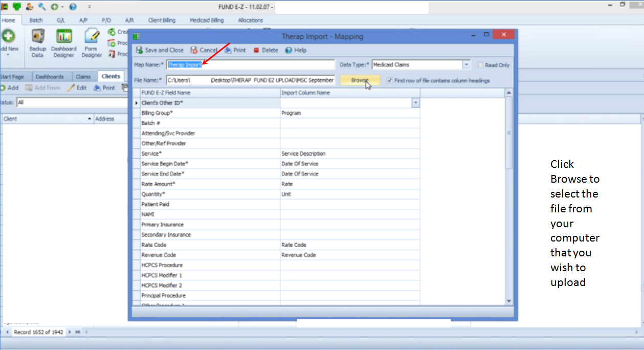Click Print in the Clients toolbar
644x350 pixels.
point(104,87)
